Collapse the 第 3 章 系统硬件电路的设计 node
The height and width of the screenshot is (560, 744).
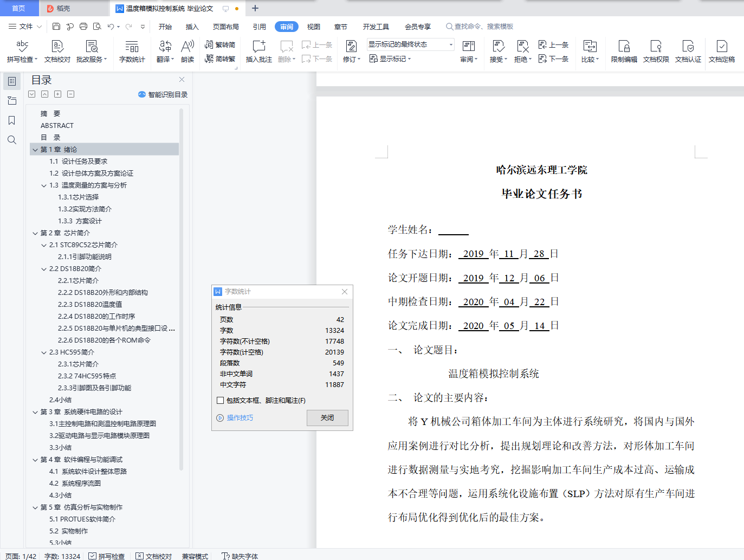pyautogui.click(x=35, y=412)
